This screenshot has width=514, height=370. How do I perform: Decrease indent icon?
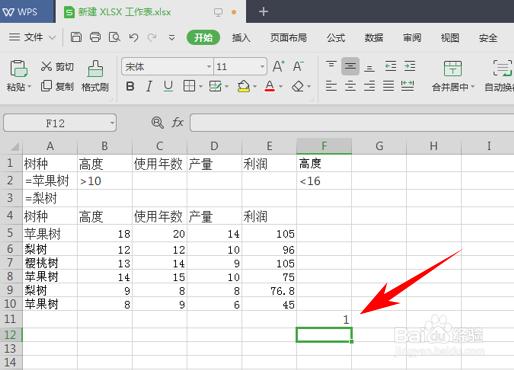pyautogui.click(x=391, y=66)
